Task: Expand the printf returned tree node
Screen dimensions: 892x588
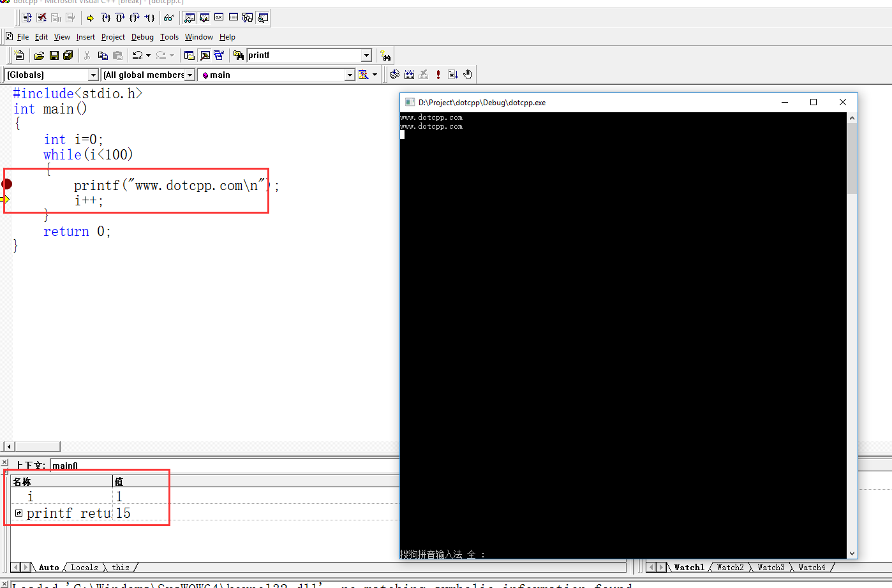Action: pos(19,513)
